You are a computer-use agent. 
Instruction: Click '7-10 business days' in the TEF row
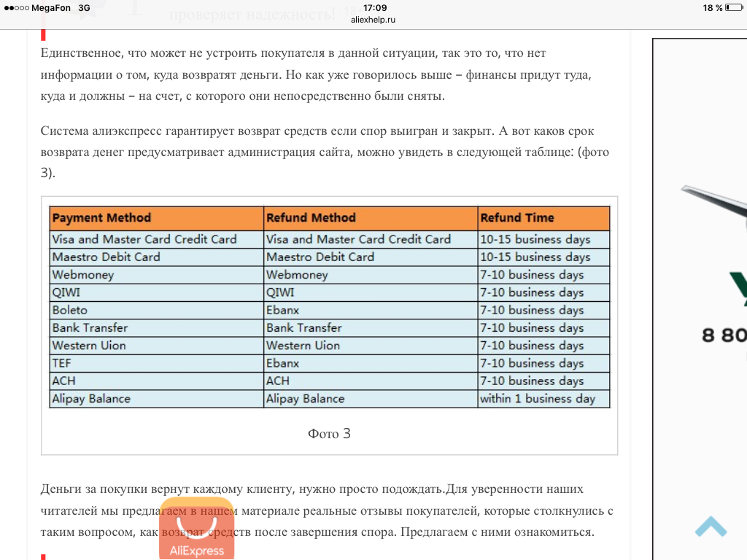(543, 363)
